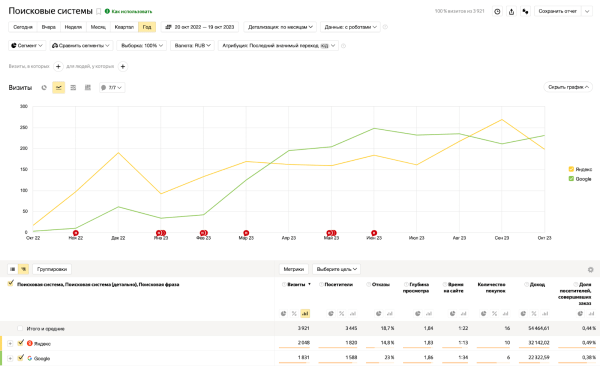
Task: Select the Месяц period tab
Action: click(98, 27)
